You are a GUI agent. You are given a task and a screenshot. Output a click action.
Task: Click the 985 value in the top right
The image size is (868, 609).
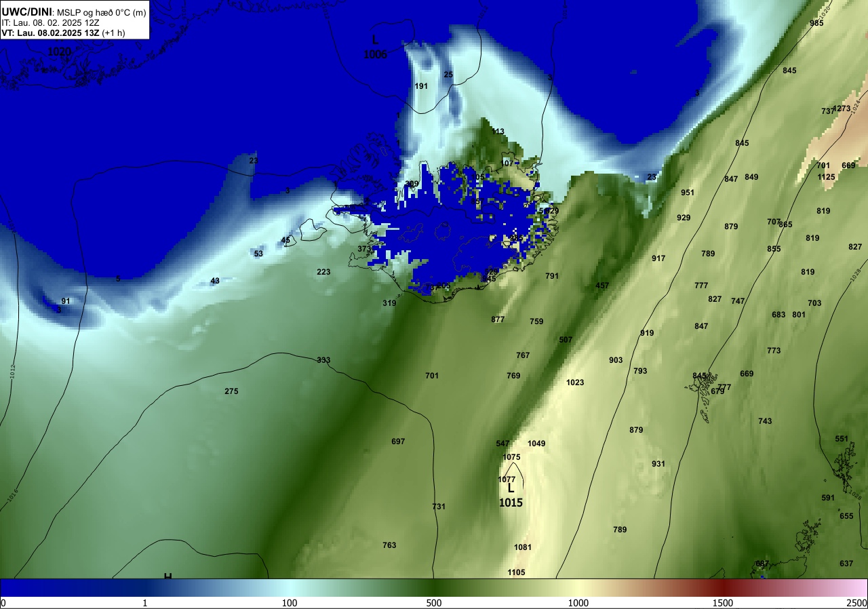(x=817, y=23)
